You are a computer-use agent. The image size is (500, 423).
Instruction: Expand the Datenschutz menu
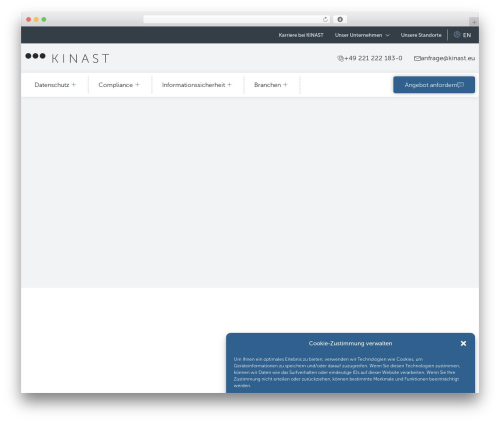[55, 85]
